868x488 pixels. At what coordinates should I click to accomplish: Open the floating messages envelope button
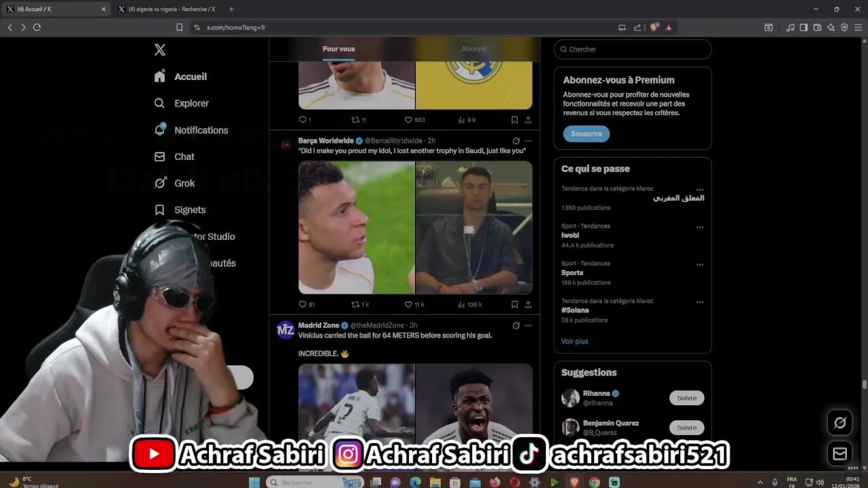pyautogui.click(x=840, y=453)
